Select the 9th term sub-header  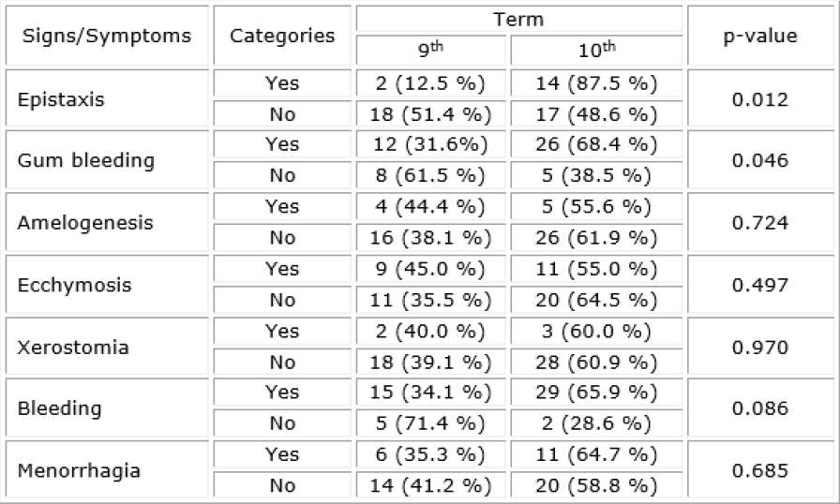coord(431,51)
